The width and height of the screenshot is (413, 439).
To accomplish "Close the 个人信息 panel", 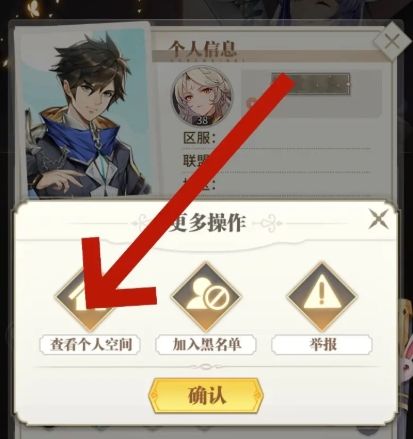I will tap(392, 42).
